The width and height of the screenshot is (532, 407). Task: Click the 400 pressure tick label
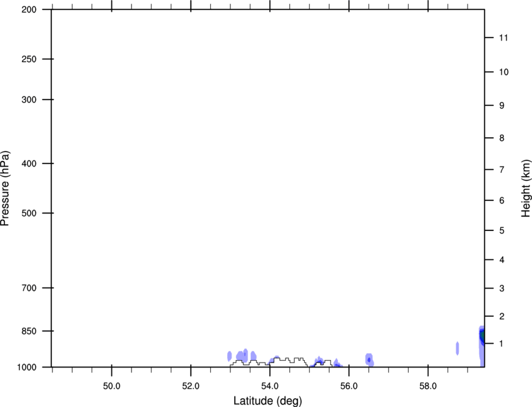click(x=29, y=163)
